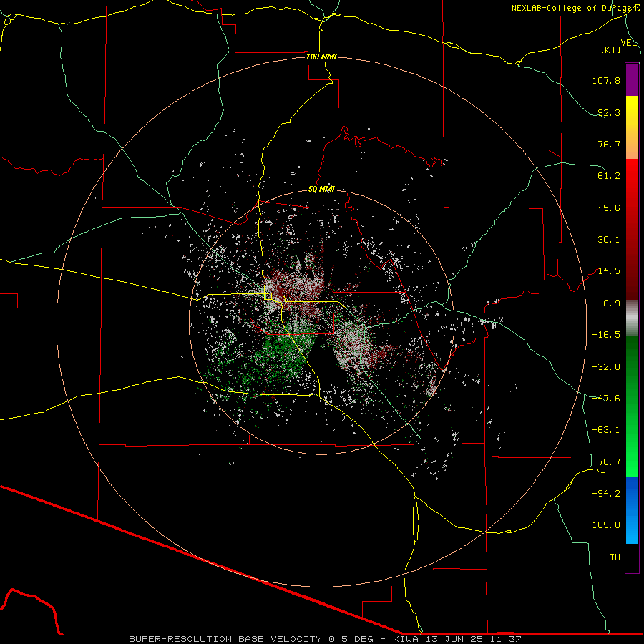Click the [KT] units label
This screenshot has width=644, height=644.
coord(611,49)
